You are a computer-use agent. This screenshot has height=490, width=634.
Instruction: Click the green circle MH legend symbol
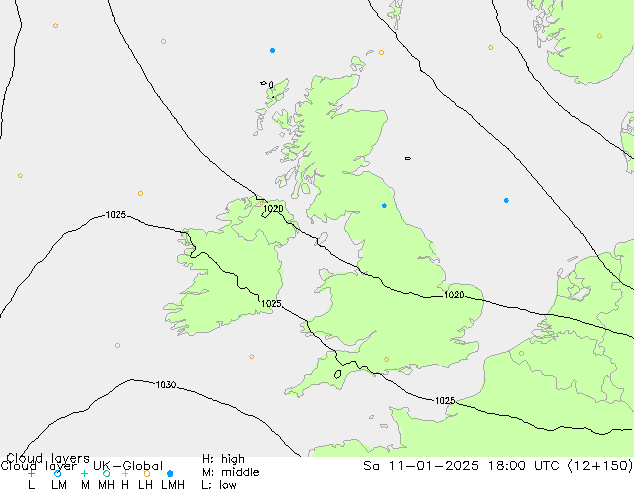tap(106, 473)
